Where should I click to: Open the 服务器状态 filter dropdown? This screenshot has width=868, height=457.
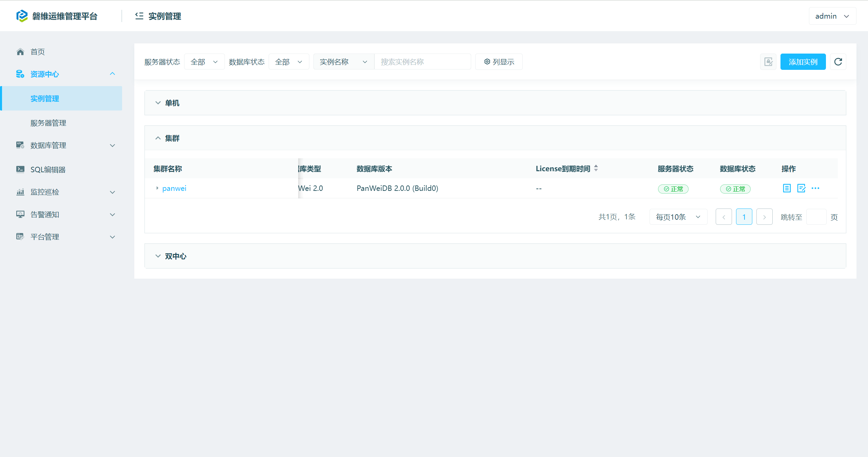[x=204, y=62]
